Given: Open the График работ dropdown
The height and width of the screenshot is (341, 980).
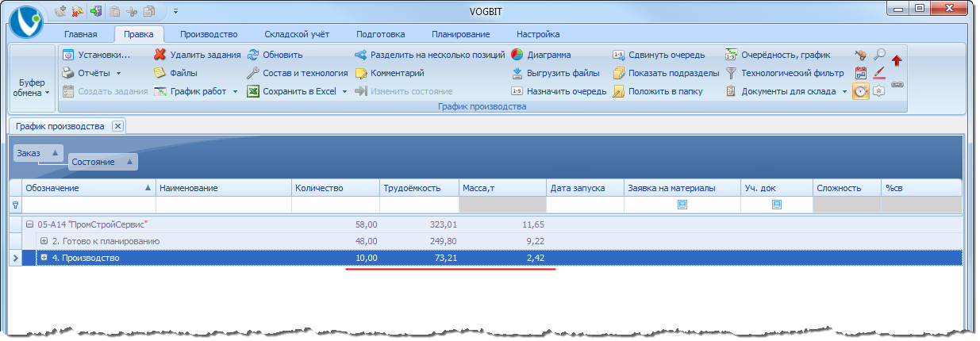Looking at the screenshot, I should click(x=196, y=91).
